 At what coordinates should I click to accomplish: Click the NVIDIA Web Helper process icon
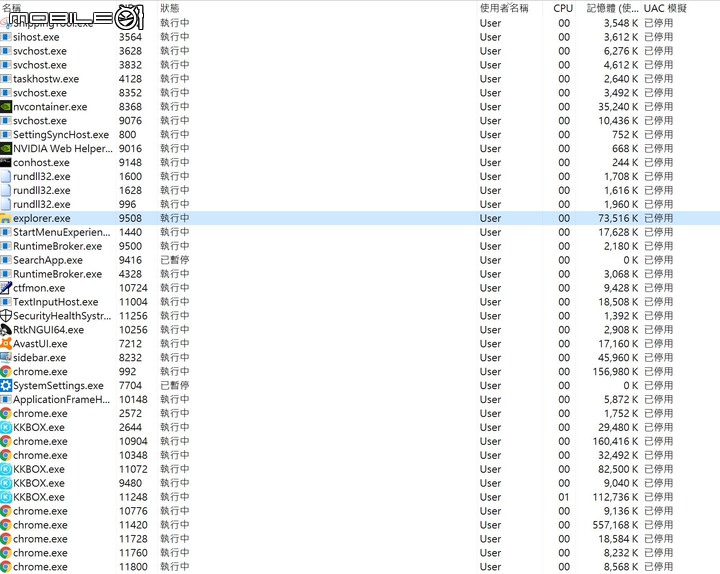[x=6, y=149]
